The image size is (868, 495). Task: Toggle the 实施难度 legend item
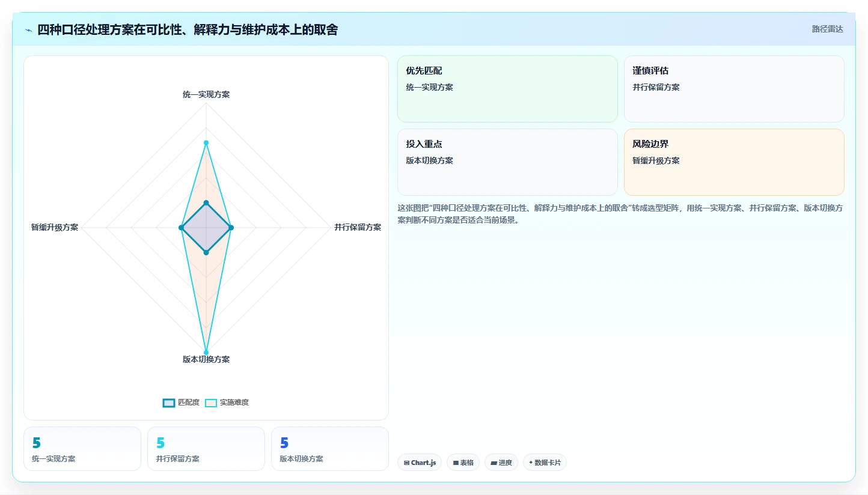[x=227, y=402]
